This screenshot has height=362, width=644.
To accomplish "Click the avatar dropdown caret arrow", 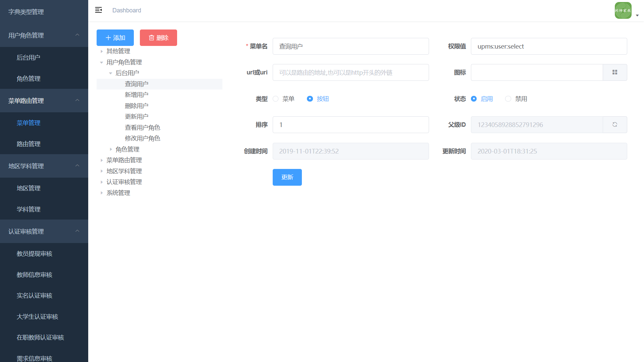I will [x=637, y=15].
